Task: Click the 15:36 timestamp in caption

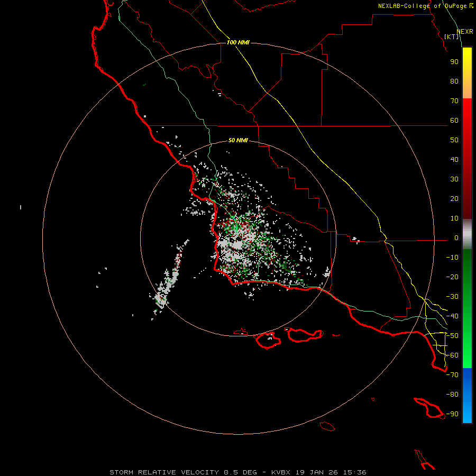Action: coord(355,472)
